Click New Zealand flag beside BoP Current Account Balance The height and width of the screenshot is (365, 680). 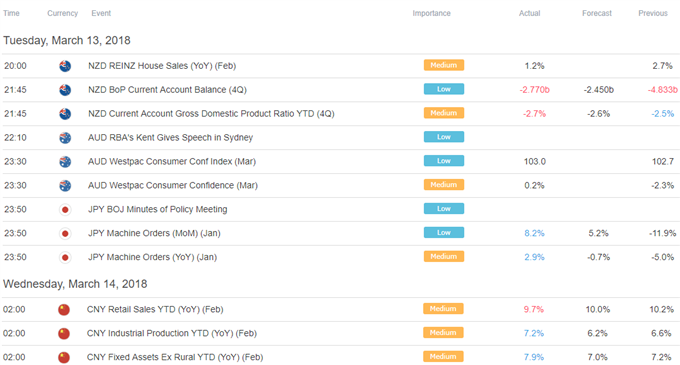[65, 90]
